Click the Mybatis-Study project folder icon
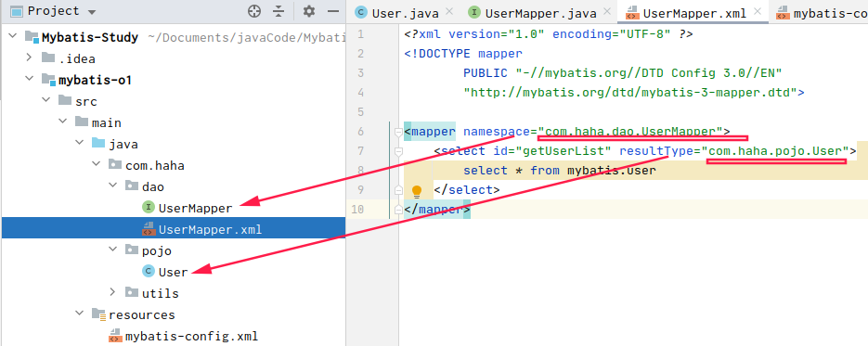 pyautogui.click(x=32, y=38)
